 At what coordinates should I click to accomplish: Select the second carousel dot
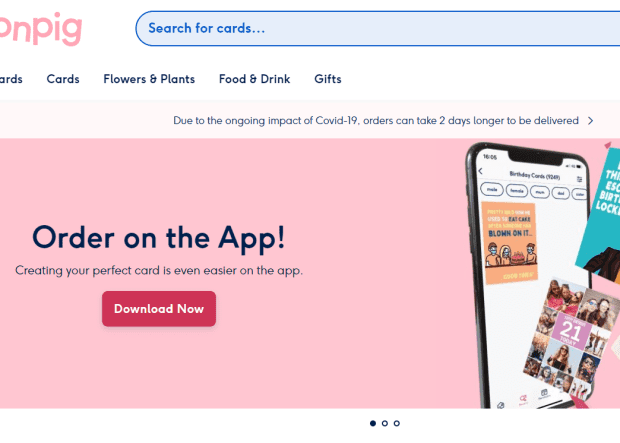point(385,423)
